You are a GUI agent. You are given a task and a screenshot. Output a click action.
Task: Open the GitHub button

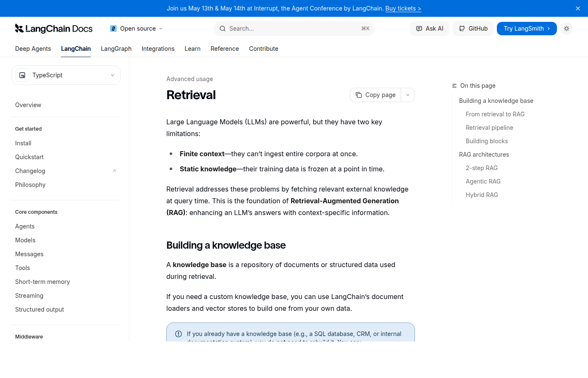click(473, 29)
